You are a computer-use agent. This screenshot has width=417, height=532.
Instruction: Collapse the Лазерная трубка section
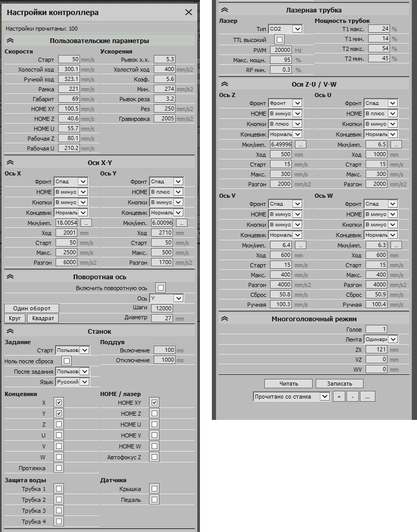point(224,10)
